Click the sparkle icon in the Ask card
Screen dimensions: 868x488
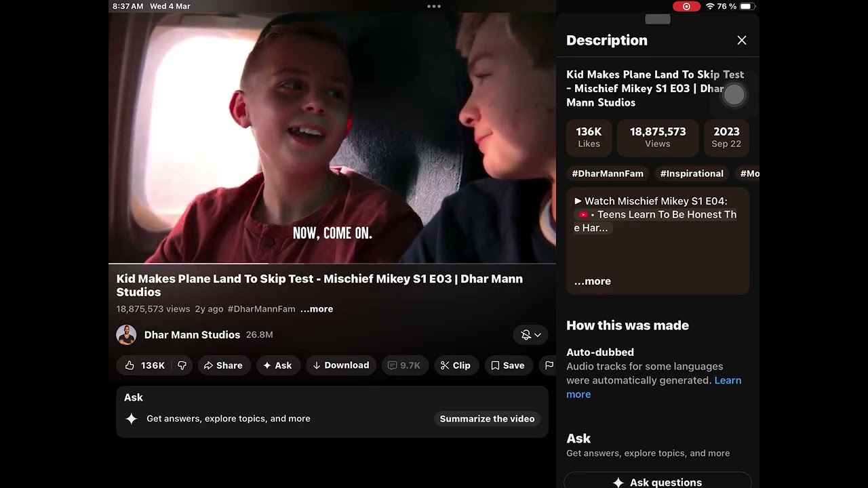pos(132,419)
